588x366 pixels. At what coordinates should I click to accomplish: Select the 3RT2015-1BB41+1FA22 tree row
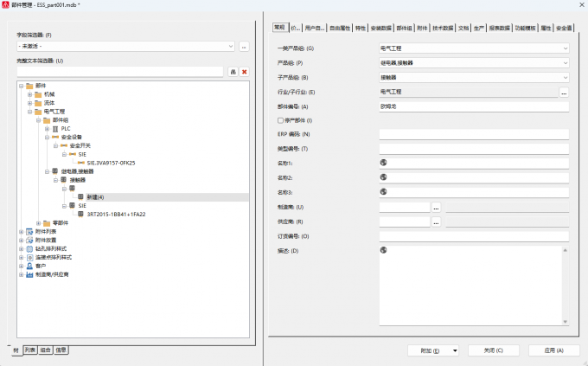point(116,215)
